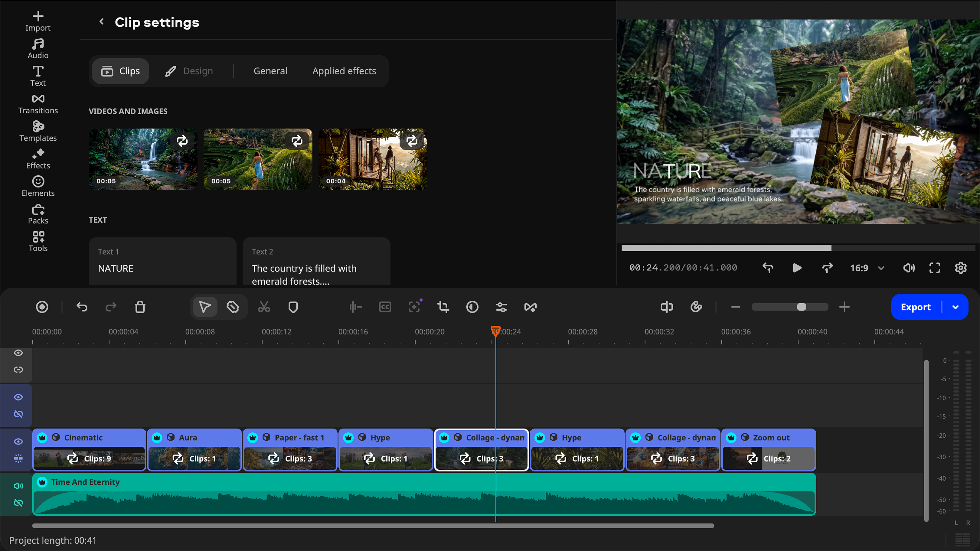Open the Elements panel

38,187
